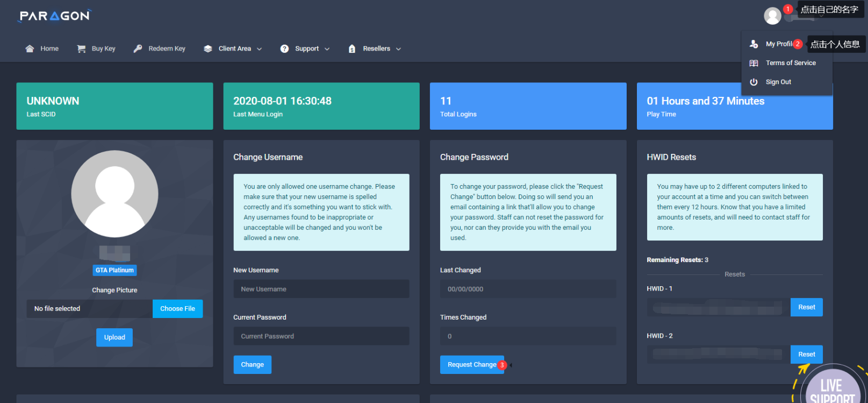Open the Home menu item
868x403 pixels.
click(42, 48)
